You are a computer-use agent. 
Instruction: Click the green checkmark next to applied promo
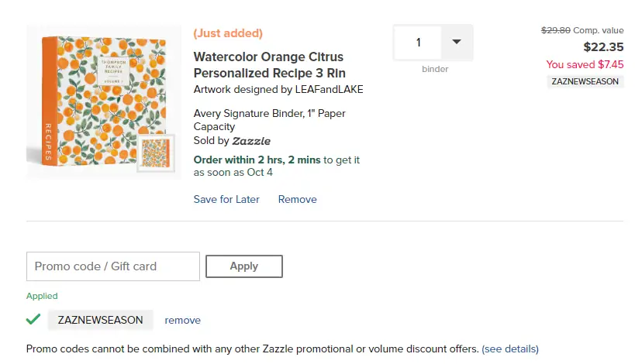(x=33, y=319)
